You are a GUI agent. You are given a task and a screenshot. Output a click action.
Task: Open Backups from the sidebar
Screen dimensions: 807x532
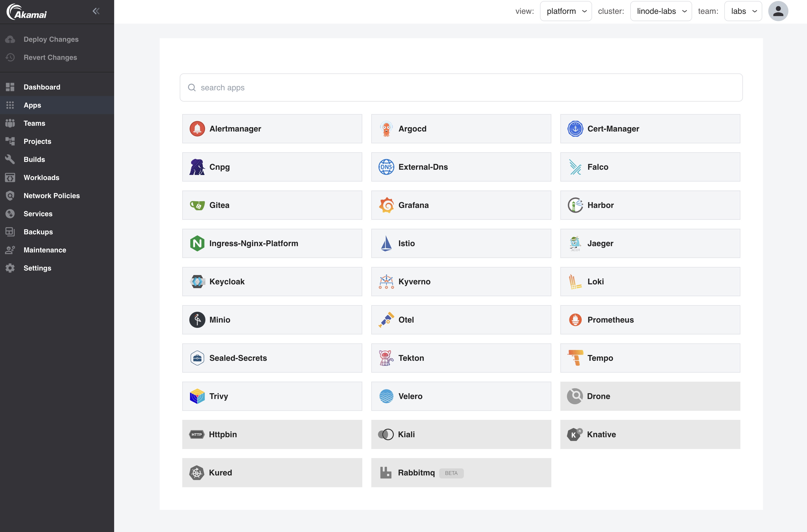pyautogui.click(x=57, y=232)
